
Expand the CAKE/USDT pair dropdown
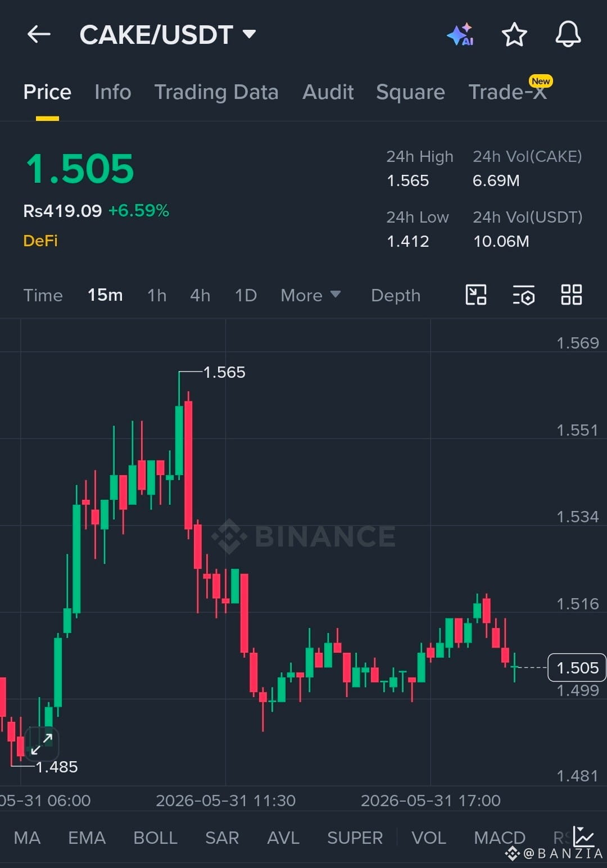pyautogui.click(x=249, y=34)
